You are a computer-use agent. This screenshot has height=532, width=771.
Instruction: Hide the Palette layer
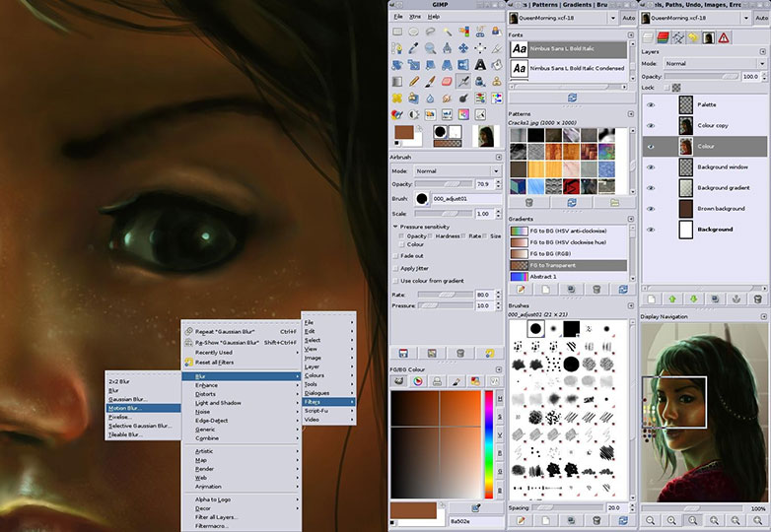[x=651, y=104]
